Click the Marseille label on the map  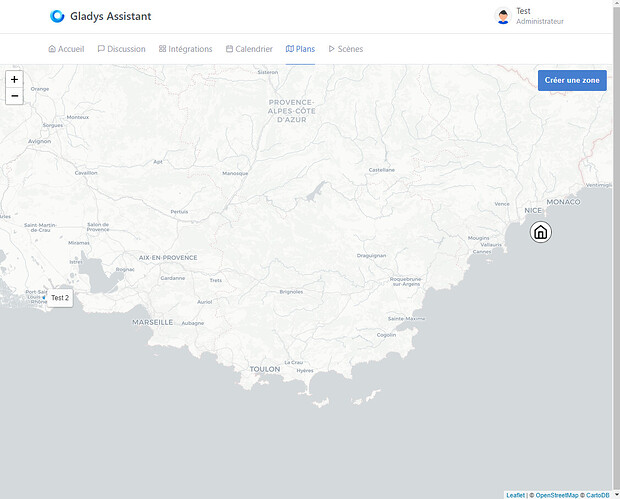pyautogui.click(x=152, y=322)
